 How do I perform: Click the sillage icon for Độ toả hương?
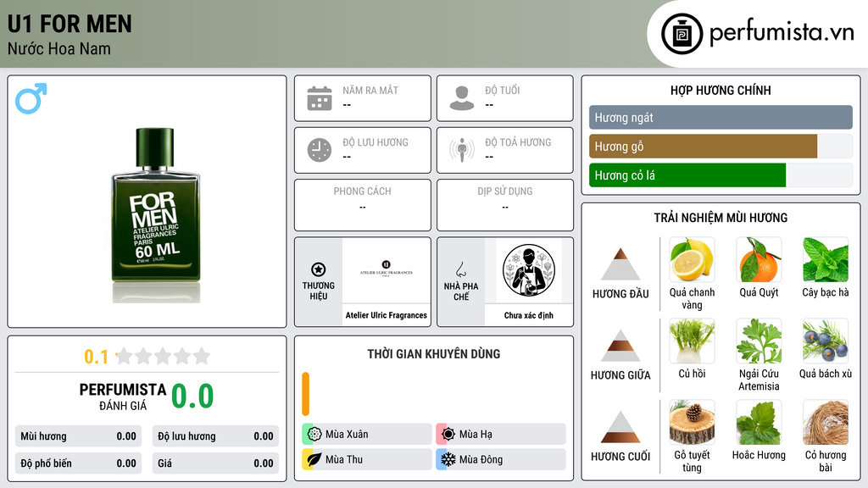(x=462, y=150)
